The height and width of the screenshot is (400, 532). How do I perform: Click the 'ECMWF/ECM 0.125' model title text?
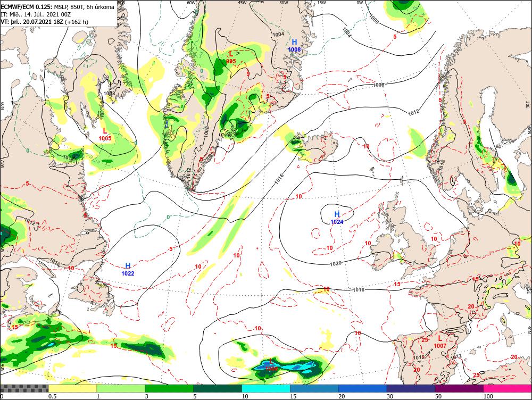(27, 7)
